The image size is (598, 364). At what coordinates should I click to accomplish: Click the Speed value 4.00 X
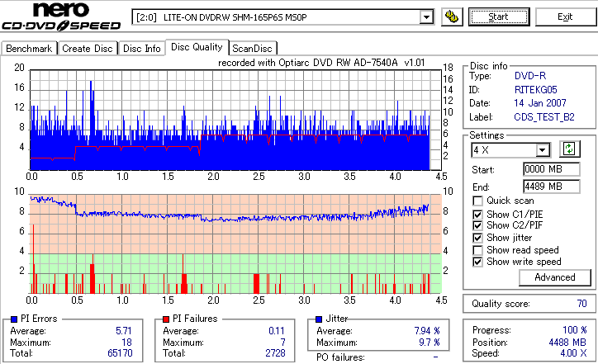pos(573,353)
